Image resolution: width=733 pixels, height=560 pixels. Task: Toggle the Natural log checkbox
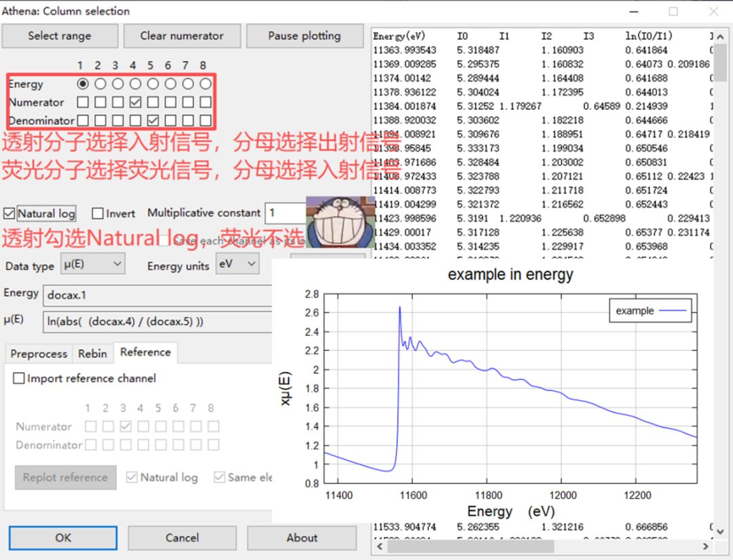(9, 214)
